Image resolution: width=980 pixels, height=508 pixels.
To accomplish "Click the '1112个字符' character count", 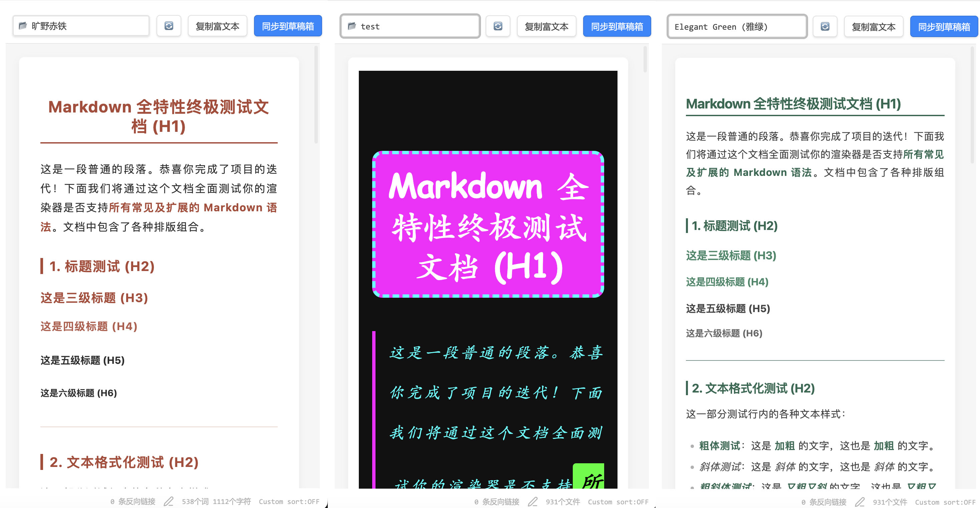I will [x=232, y=502].
